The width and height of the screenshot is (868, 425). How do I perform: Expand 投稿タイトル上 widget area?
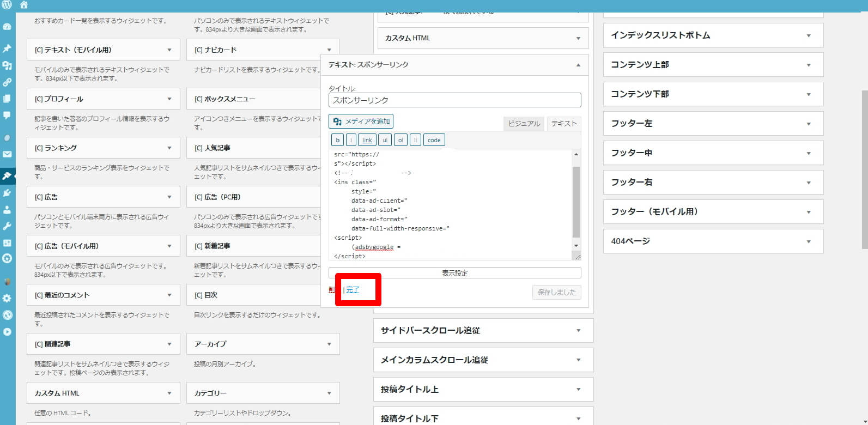click(483, 389)
